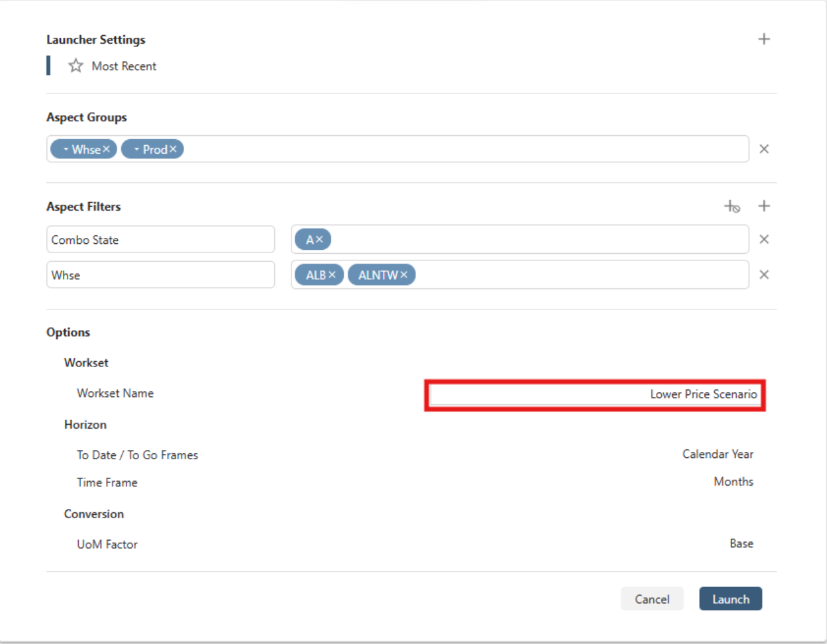
Task: Click the plus icon to add Aspect Filter
Action: (763, 206)
